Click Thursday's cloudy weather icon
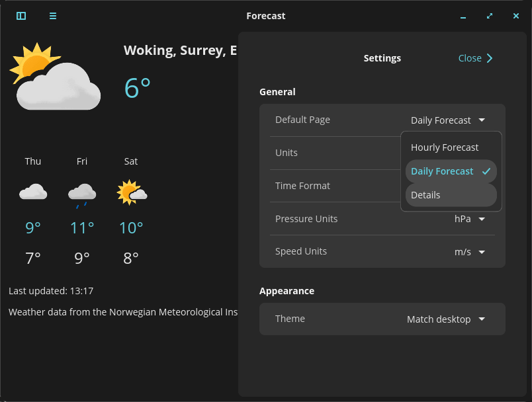The image size is (532, 402). 33,192
